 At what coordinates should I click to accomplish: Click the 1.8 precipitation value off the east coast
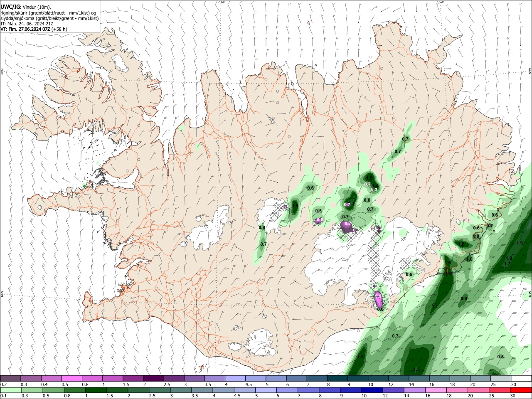pyautogui.click(x=509, y=259)
